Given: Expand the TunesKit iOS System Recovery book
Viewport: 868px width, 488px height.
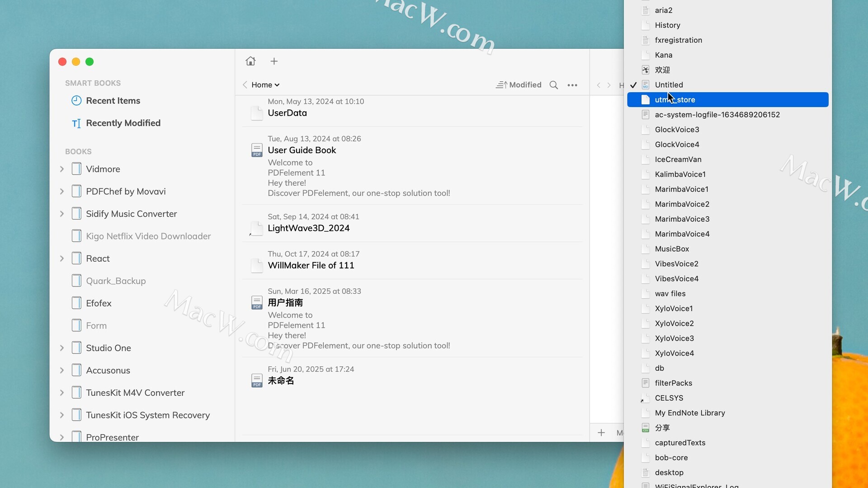Looking at the screenshot, I should [62, 415].
